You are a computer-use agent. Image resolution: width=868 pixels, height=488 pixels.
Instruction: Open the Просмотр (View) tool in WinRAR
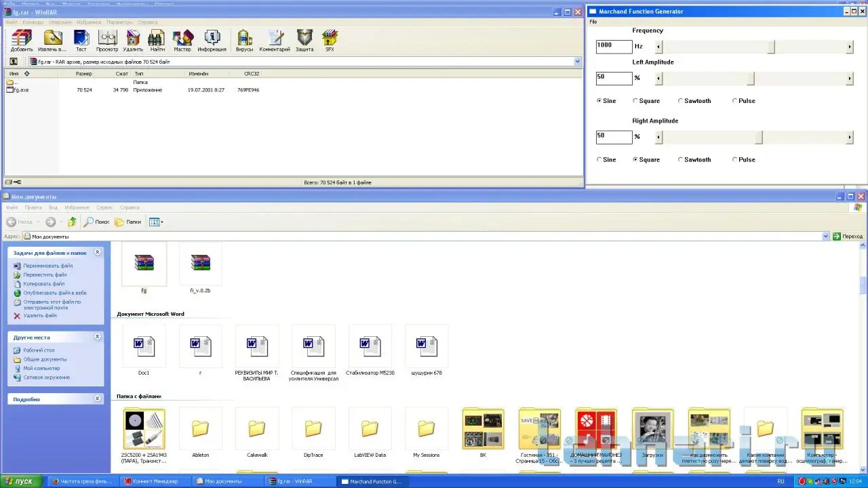107,41
